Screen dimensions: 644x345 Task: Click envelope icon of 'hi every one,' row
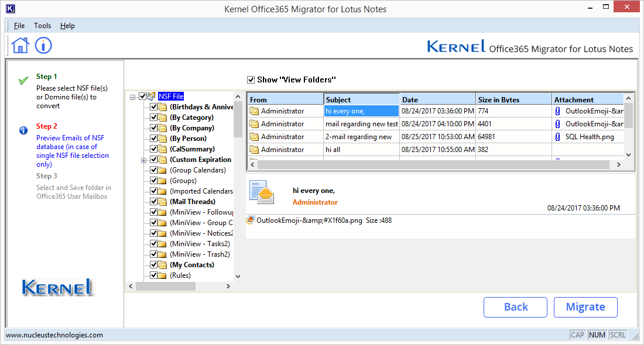point(254,111)
